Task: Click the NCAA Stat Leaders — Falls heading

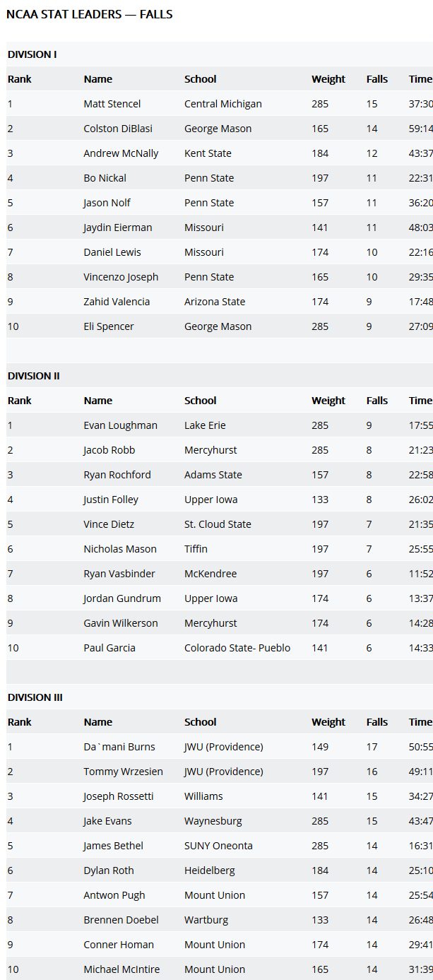Action: (x=90, y=14)
